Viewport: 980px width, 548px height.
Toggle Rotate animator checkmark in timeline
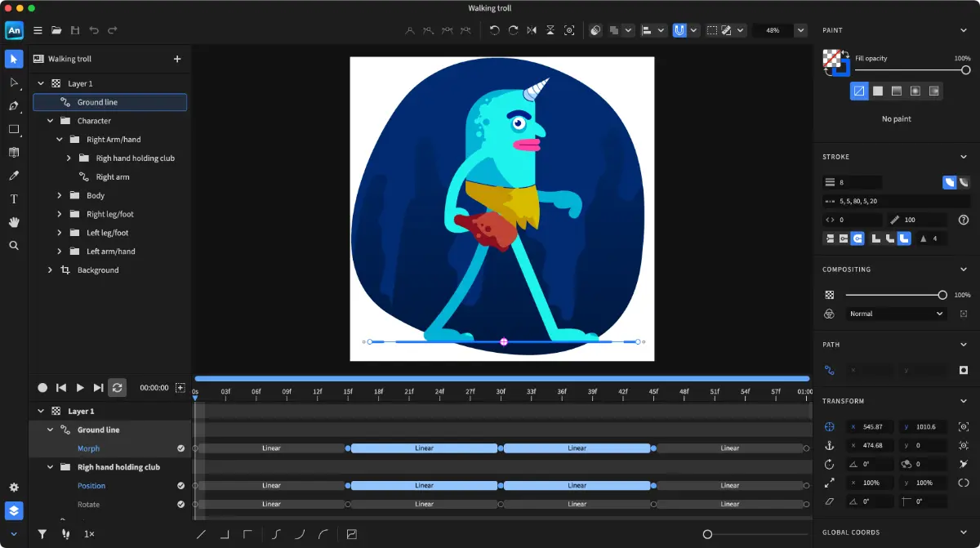[181, 505]
